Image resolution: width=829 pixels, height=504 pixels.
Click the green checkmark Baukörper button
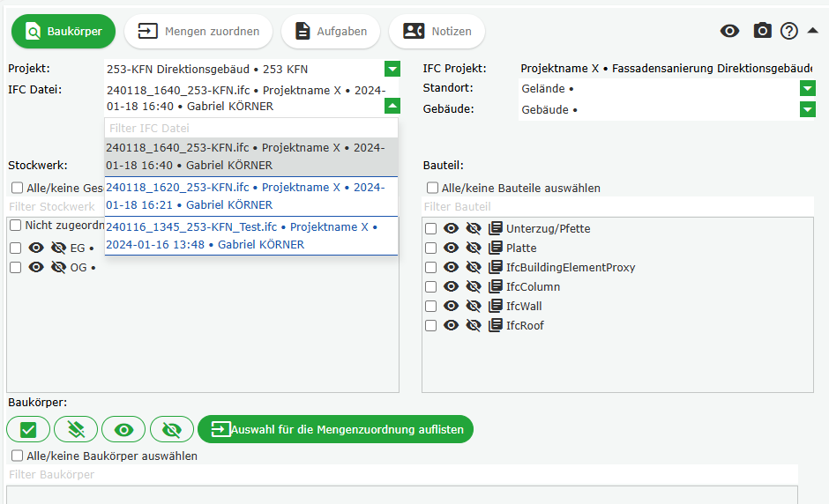click(28, 429)
